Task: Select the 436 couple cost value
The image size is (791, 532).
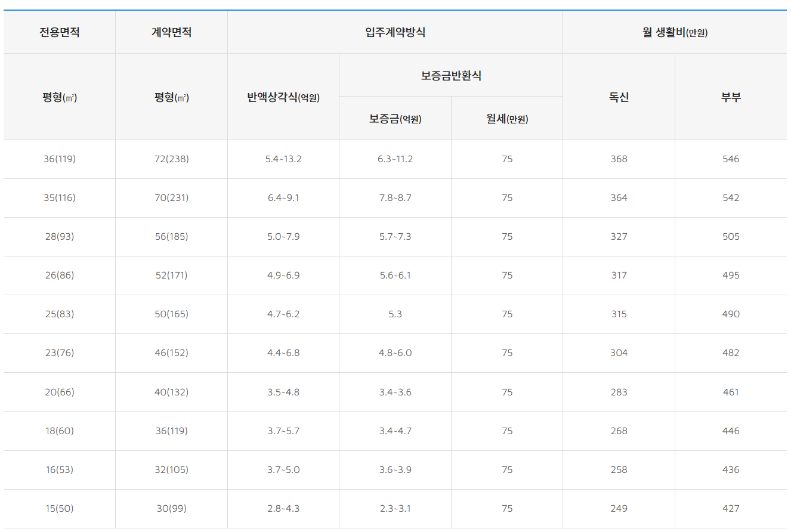Action: click(x=731, y=470)
